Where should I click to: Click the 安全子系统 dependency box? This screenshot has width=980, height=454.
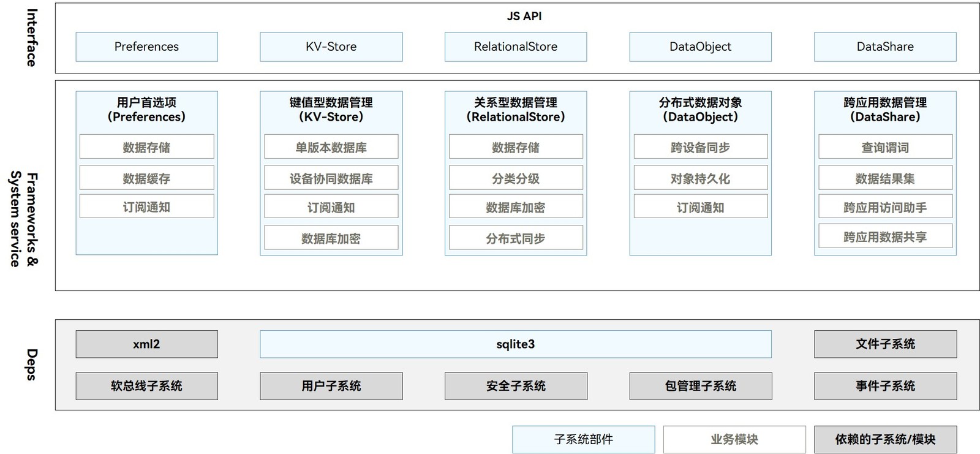tap(516, 386)
